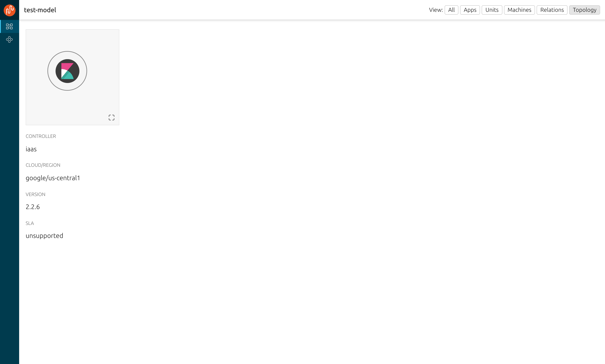
Task: Show the Machines view
Action: (519, 10)
